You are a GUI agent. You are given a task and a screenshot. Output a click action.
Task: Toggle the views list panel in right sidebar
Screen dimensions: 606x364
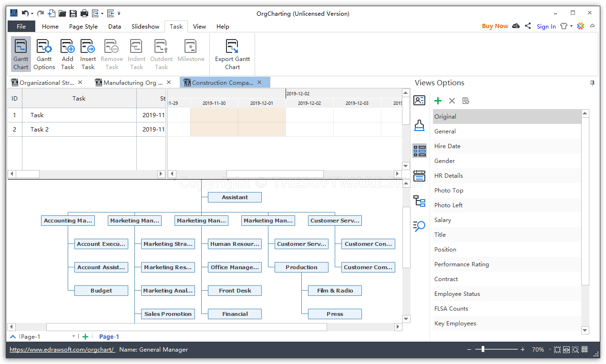pyautogui.click(x=420, y=151)
